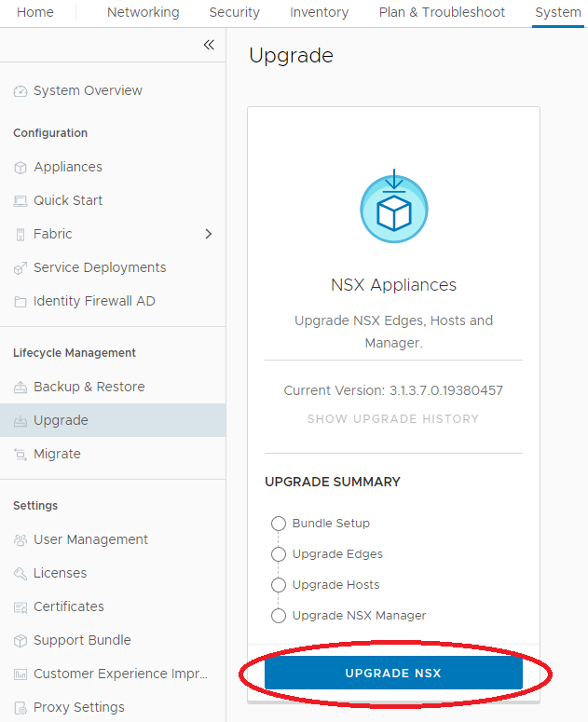This screenshot has width=588, height=722.
Task: Show upgrade history link
Action: 393,419
